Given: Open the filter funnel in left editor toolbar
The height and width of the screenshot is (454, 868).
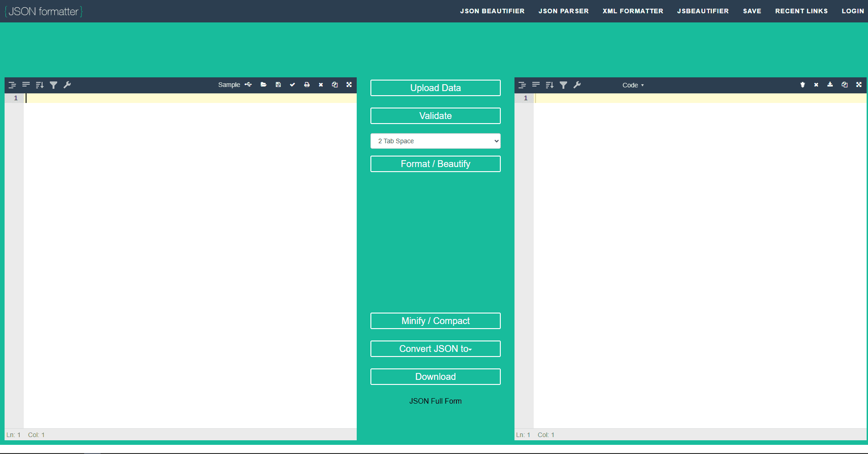Looking at the screenshot, I should tap(54, 85).
